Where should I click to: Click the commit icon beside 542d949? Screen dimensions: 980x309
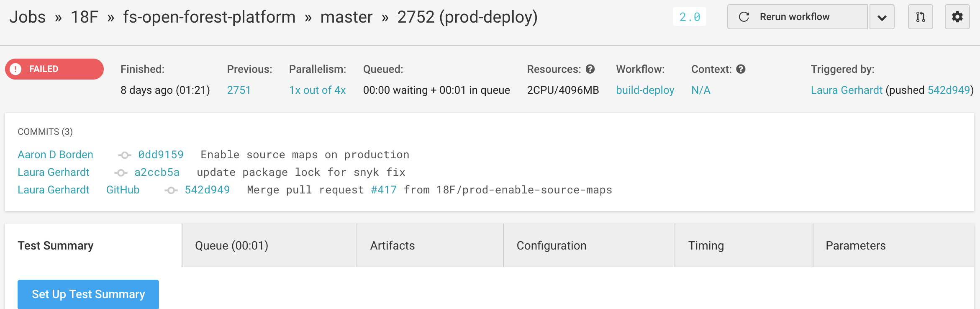(x=171, y=191)
